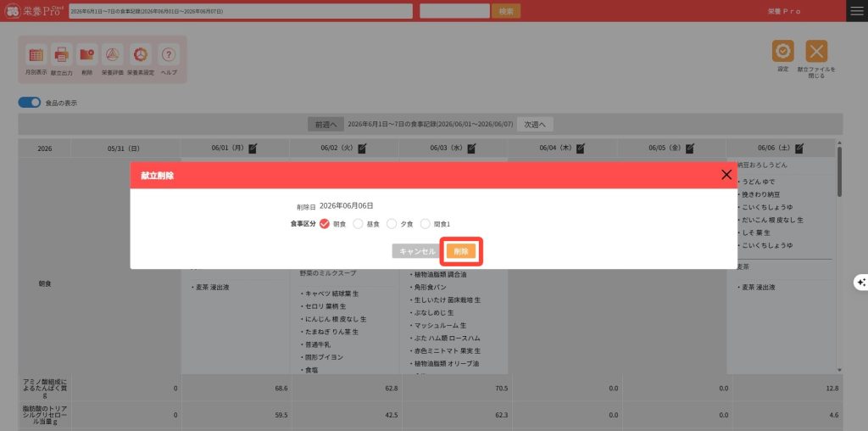
Task: Click the 05/31（日） column header
Action: (x=125, y=148)
